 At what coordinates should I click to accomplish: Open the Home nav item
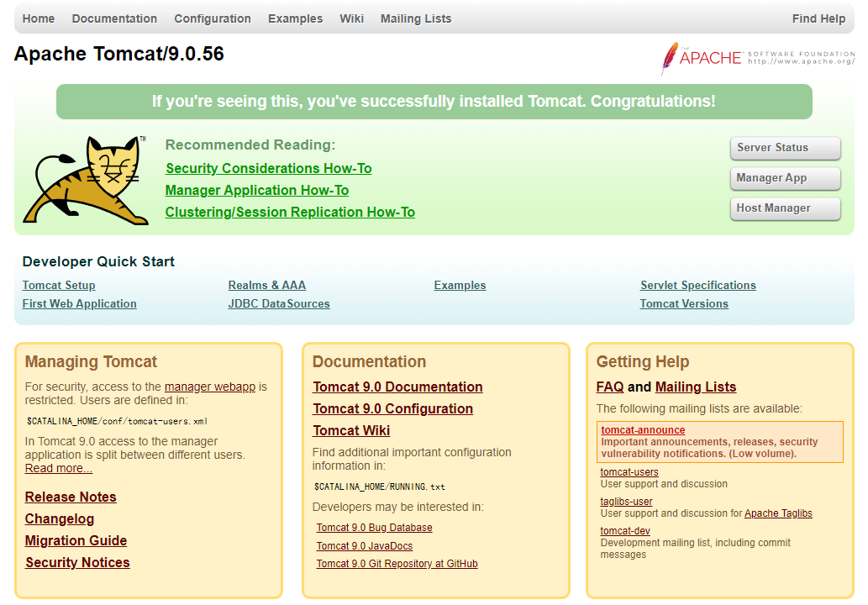pos(38,18)
